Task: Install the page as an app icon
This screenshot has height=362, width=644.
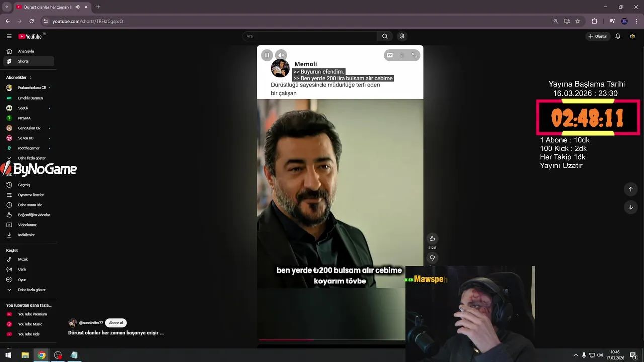Action: click(567, 21)
